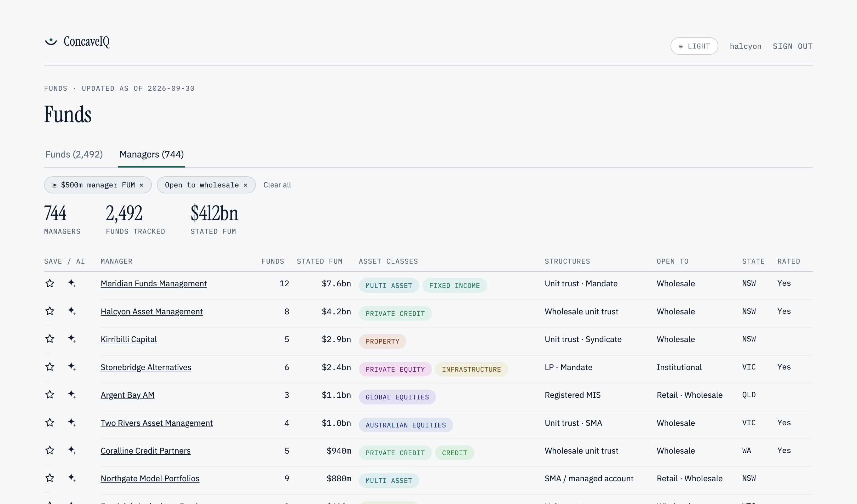Open AI sparkle for Argent Bay AM

pos(72,394)
